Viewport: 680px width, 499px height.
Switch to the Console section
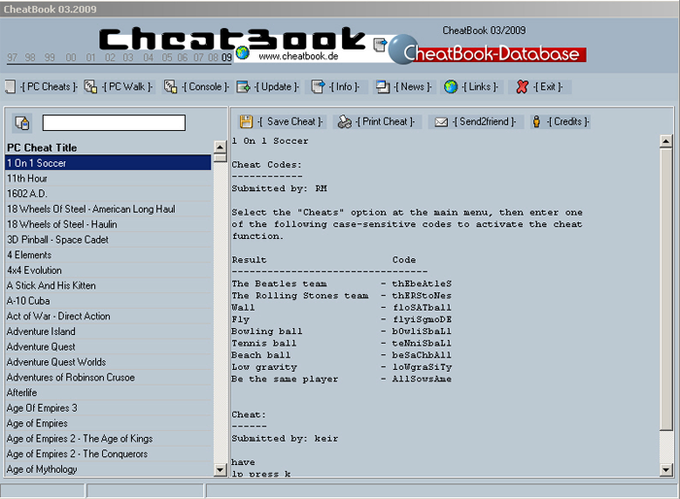205,87
